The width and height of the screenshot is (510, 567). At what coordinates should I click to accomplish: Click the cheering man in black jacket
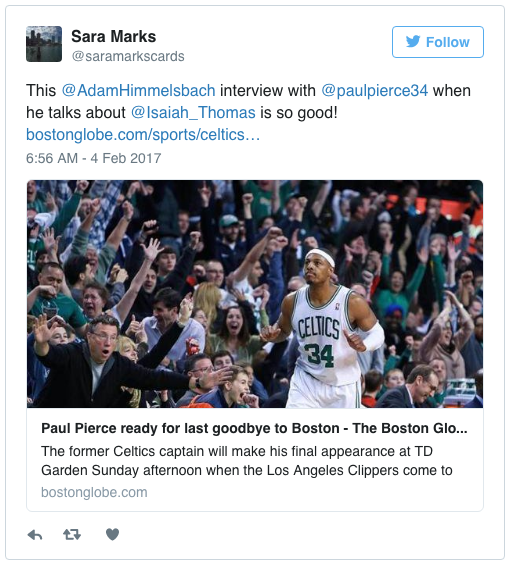109,362
